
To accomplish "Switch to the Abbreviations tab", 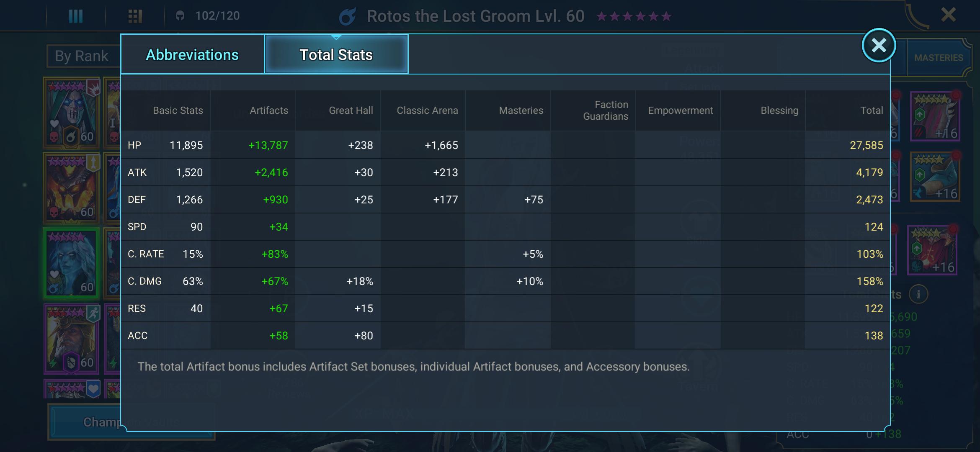I will (x=192, y=54).
